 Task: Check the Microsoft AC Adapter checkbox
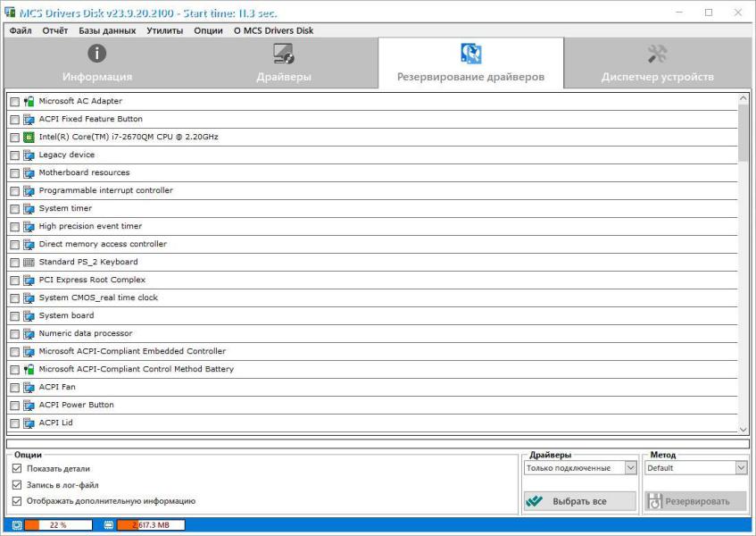pos(15,102)
